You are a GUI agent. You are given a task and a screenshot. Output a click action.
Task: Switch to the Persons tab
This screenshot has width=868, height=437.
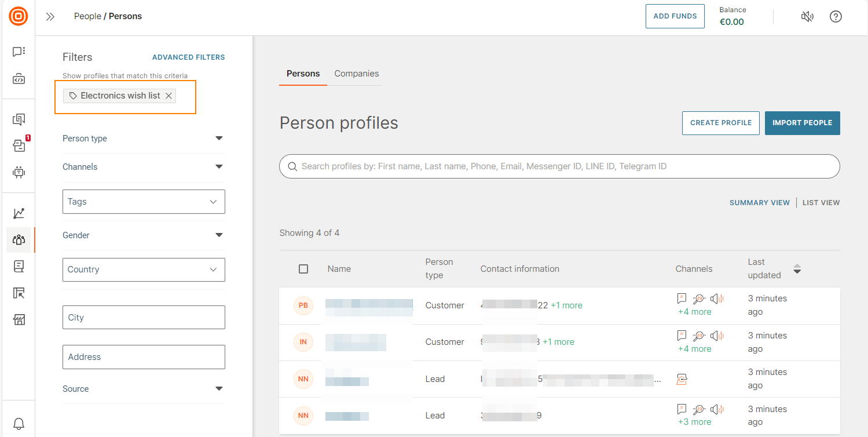click(303, 74)
